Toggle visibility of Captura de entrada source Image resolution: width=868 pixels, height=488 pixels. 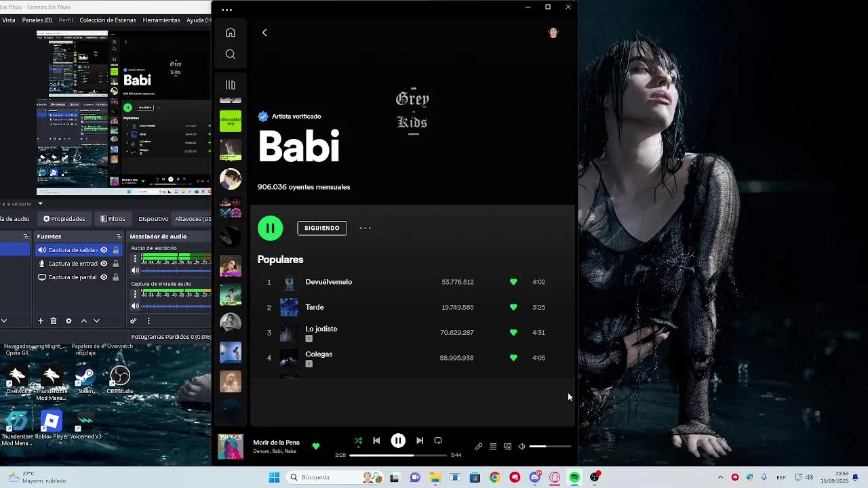pyautogui.click(x=104, y=264)
